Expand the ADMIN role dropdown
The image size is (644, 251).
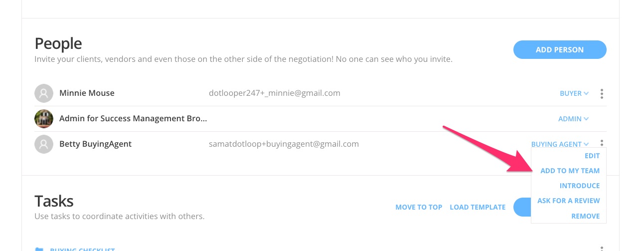(574, 119)
